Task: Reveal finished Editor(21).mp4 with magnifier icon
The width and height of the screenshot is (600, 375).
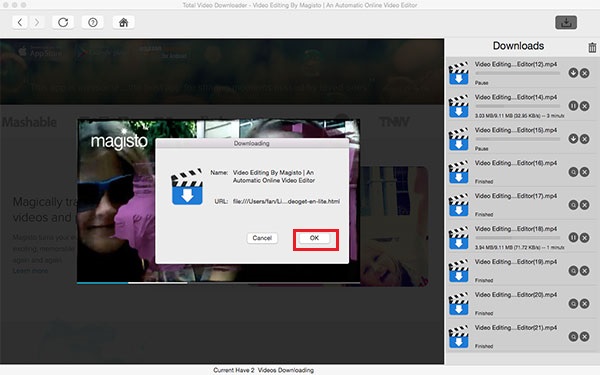Action: [573, 336]
